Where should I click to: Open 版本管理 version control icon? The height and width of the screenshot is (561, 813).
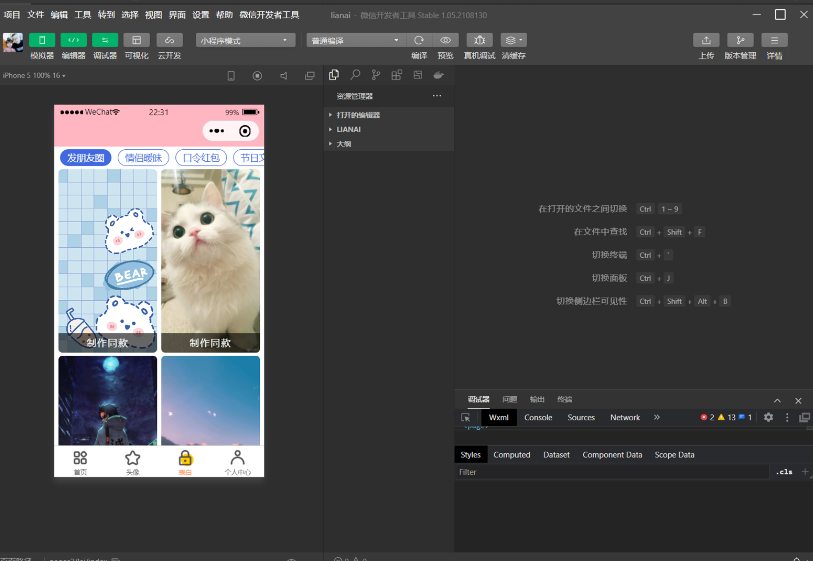pos(740,40)
